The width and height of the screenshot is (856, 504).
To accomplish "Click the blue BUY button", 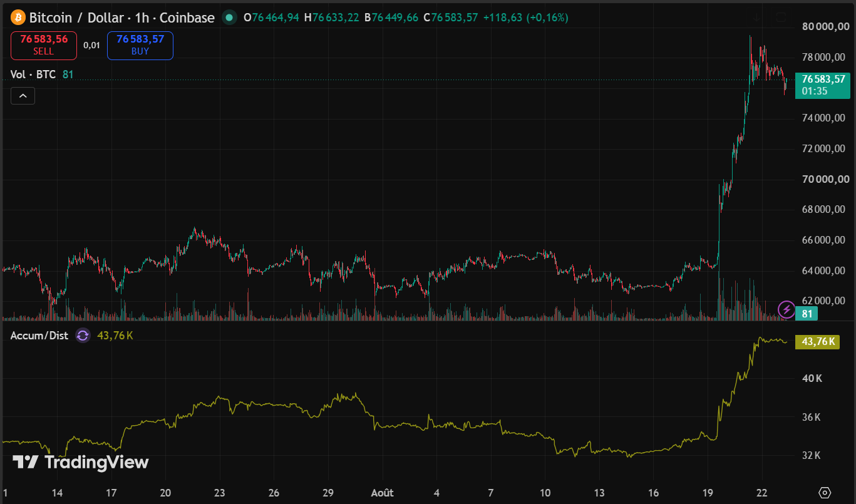I will 140,45.
